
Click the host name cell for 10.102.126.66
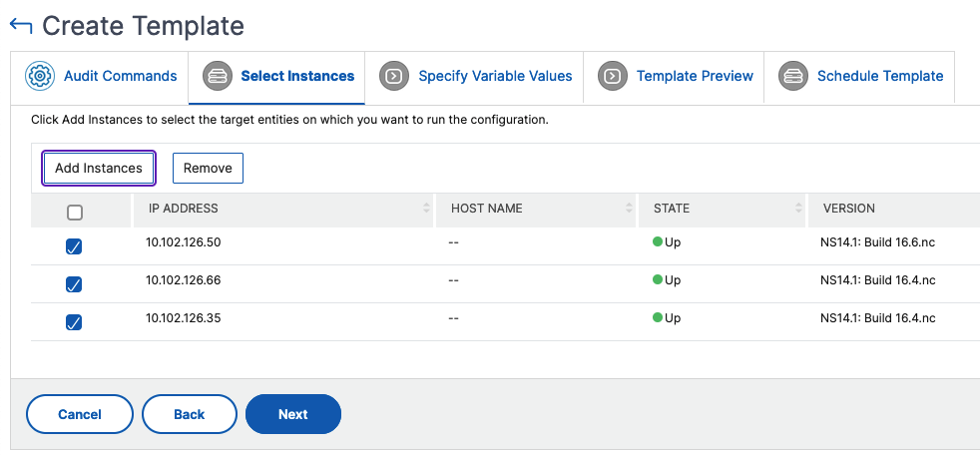click(x=454, y=280)
